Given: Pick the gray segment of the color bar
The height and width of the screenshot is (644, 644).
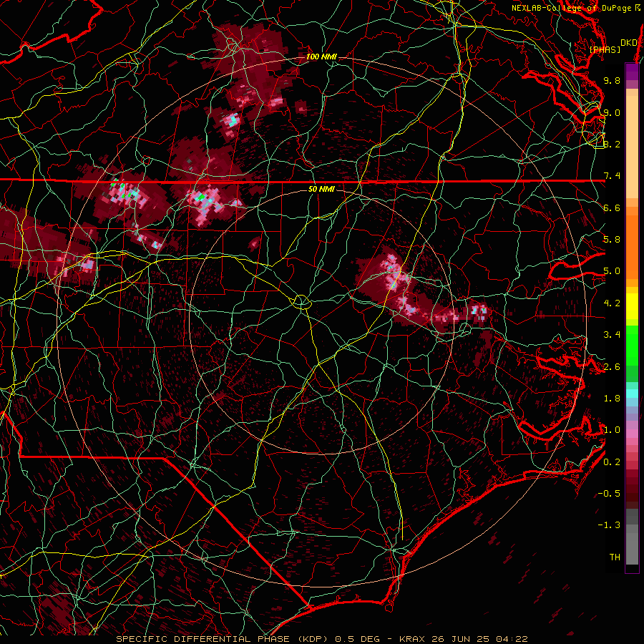Looking at the screenshot, I should 632,538.
